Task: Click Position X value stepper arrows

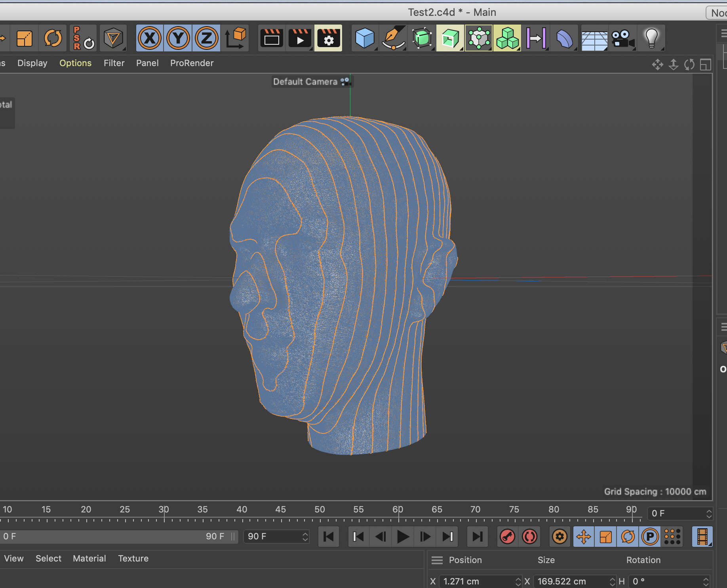Action: (x=518, y=581)
